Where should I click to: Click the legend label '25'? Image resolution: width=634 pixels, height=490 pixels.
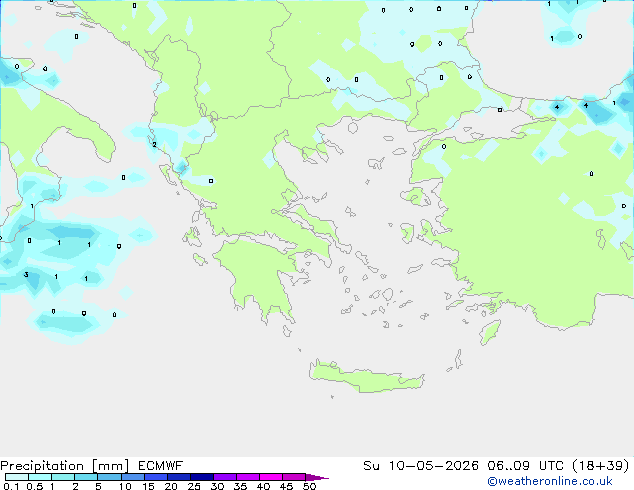pyautogui.click(x=194, y=486)
